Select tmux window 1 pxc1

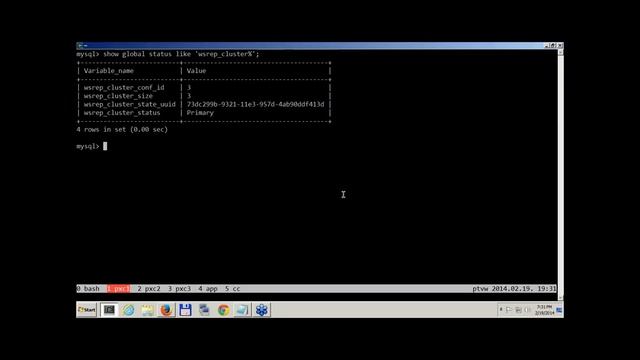[x=118, y=289]
